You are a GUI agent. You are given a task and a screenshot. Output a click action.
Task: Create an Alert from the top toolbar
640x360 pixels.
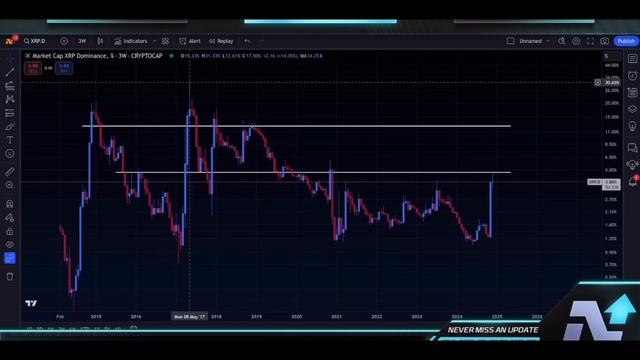click(x=190, y=41)
